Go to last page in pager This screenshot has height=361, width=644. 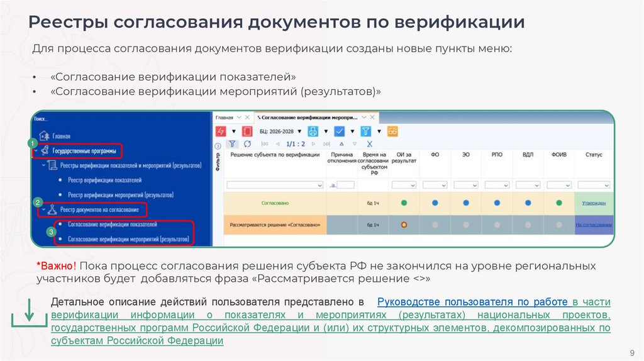click(326, 144)
